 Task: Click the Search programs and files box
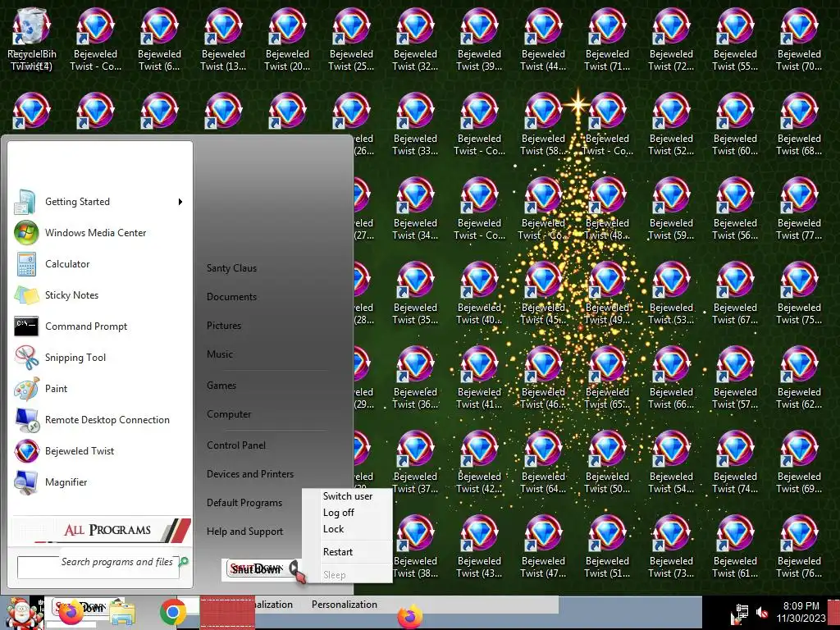point(98,567)
